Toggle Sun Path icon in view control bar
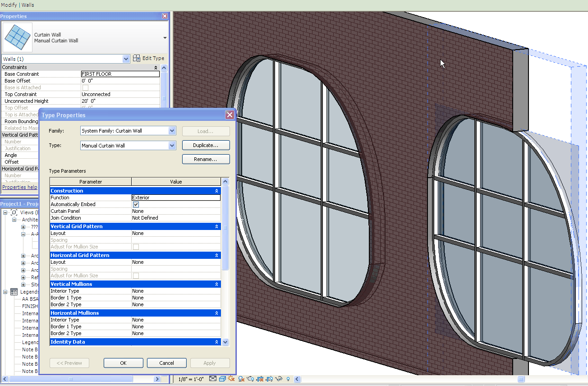The height and width of the screenshot is (386, 588). (x=231, y=379)
